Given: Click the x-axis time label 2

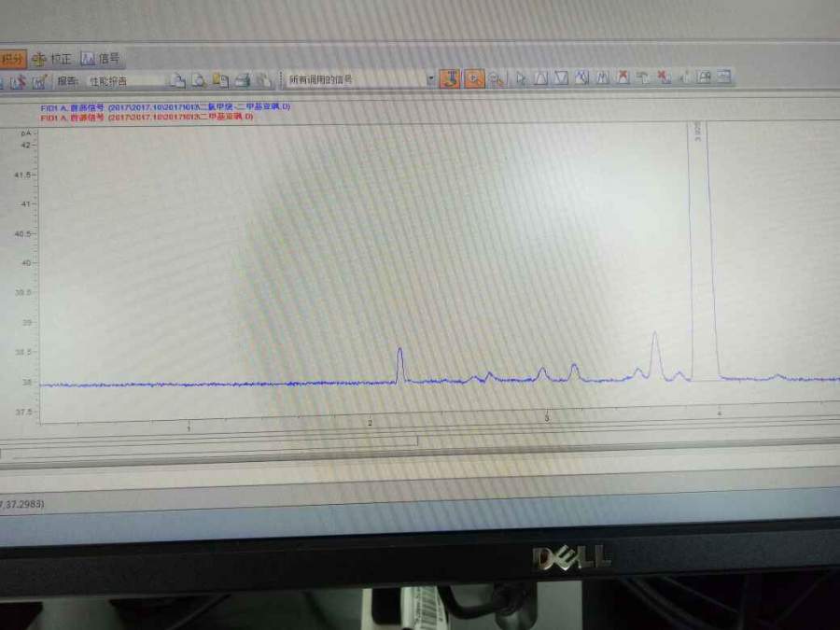Looking at the screenshot, I should coord(371,423).
